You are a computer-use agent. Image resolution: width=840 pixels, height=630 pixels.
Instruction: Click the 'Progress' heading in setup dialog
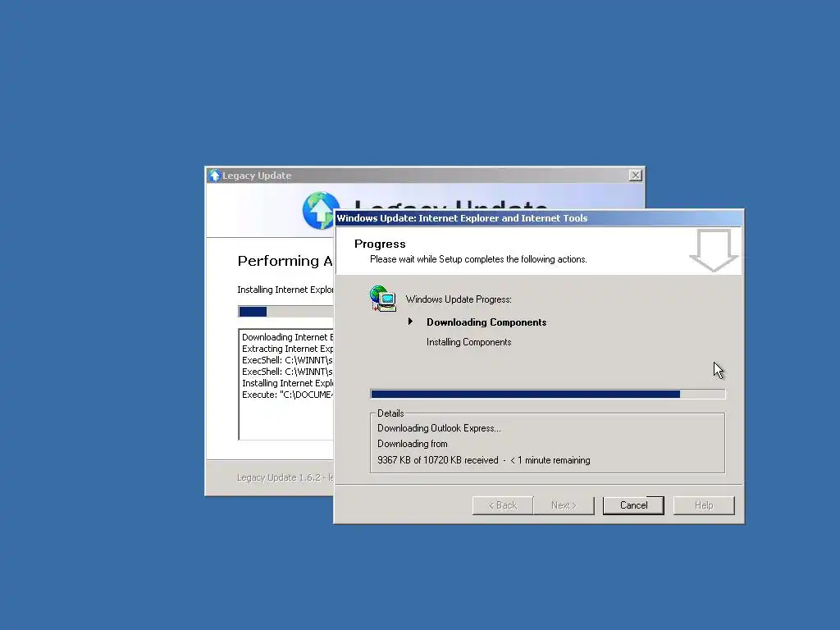click(x=380, y=244)
